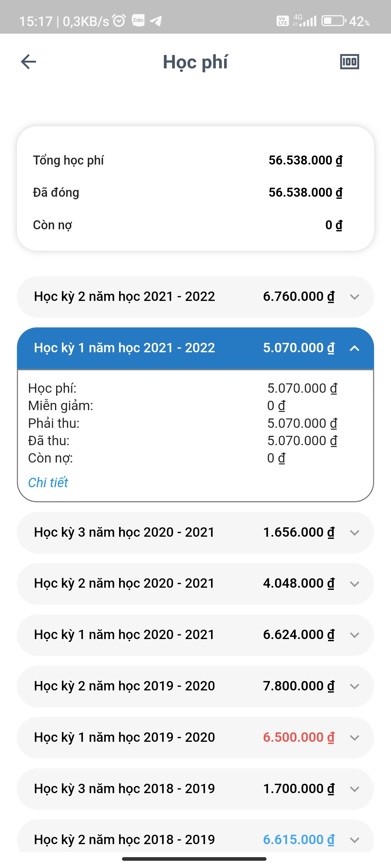Tap the red 6.500.000 đ amount
The height and width of the screenshot is (868, 391).
[x=298, y=737]
